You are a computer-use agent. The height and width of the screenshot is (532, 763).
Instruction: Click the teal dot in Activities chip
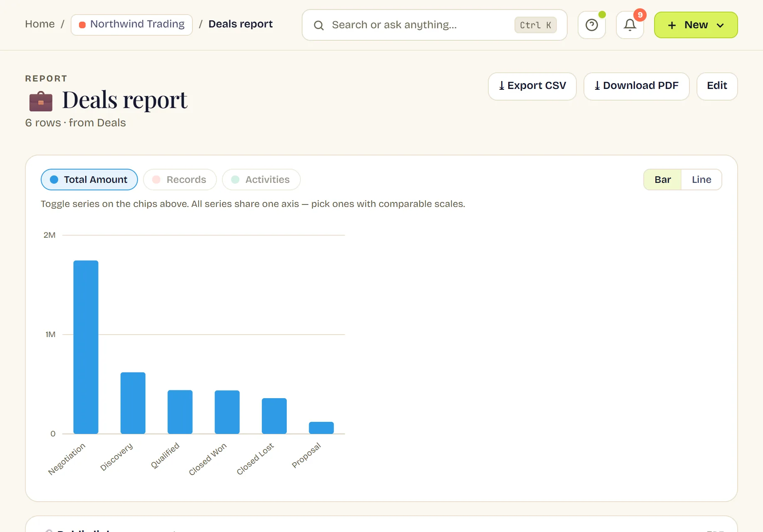pyautogui.click(x=235, y=180)
